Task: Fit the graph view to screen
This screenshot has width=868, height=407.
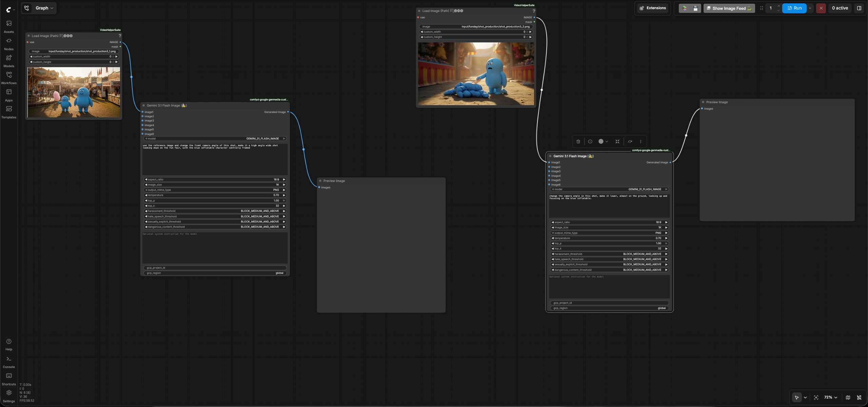Action: click(816, 397)
